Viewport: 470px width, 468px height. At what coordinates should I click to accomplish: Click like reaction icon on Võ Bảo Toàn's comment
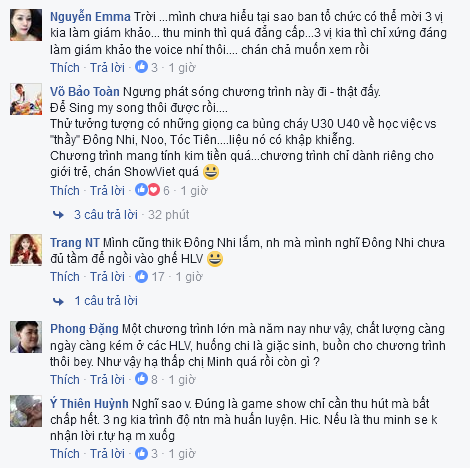click(141, 190)
